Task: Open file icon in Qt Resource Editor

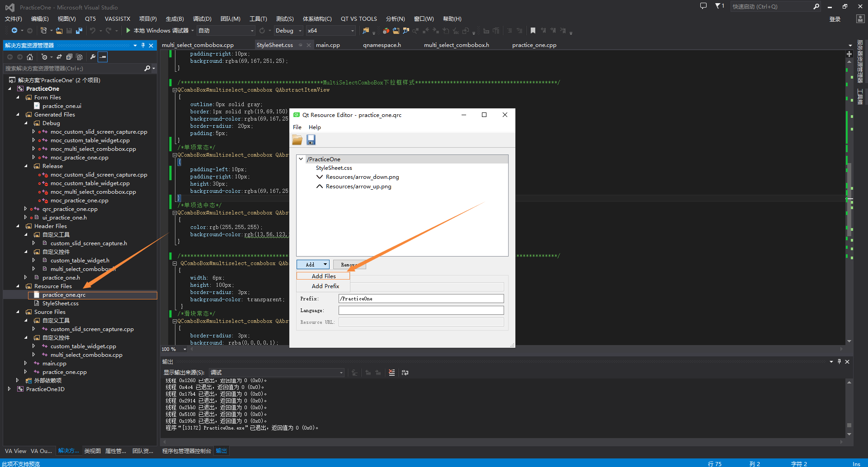Action: pos(297,140)
